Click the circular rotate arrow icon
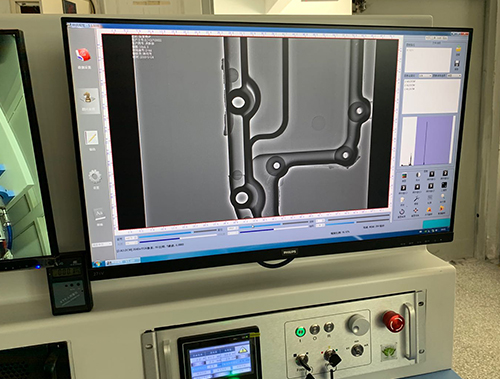Viewport: 500px width, 379px height. 402,211
